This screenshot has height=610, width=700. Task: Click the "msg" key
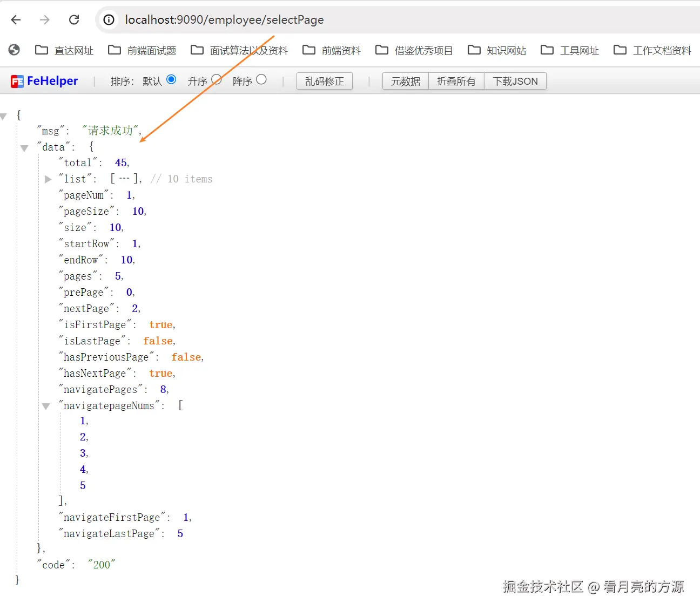click(51, 131)
